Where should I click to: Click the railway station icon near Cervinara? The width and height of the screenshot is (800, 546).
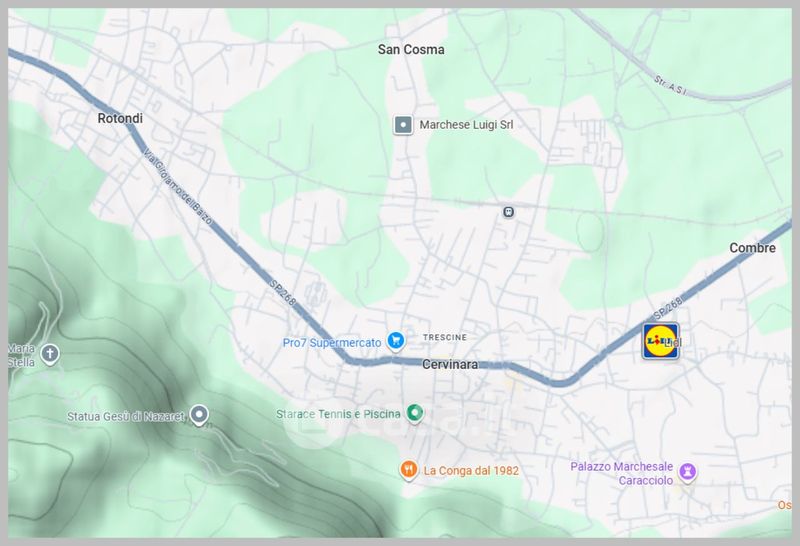click(508, 212)
